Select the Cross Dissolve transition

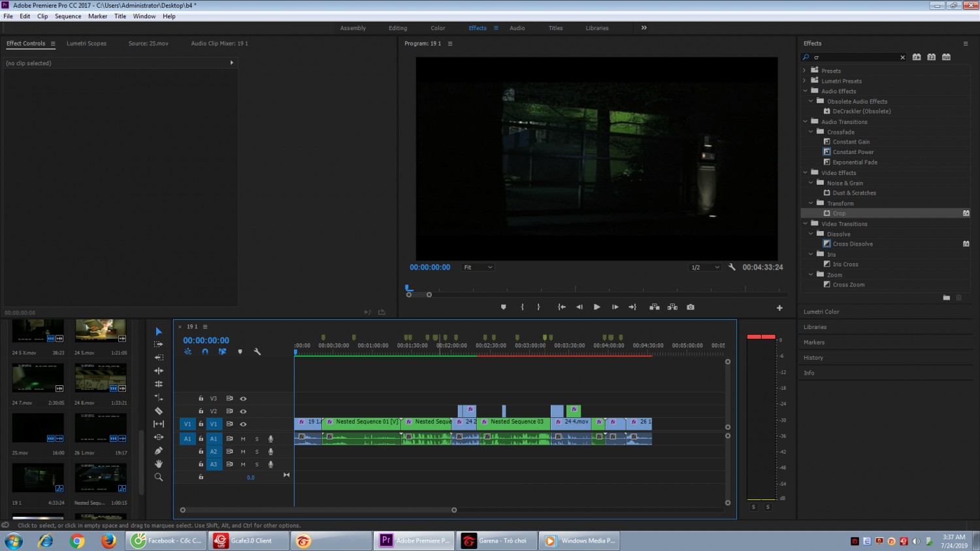(x=853, y=244)
